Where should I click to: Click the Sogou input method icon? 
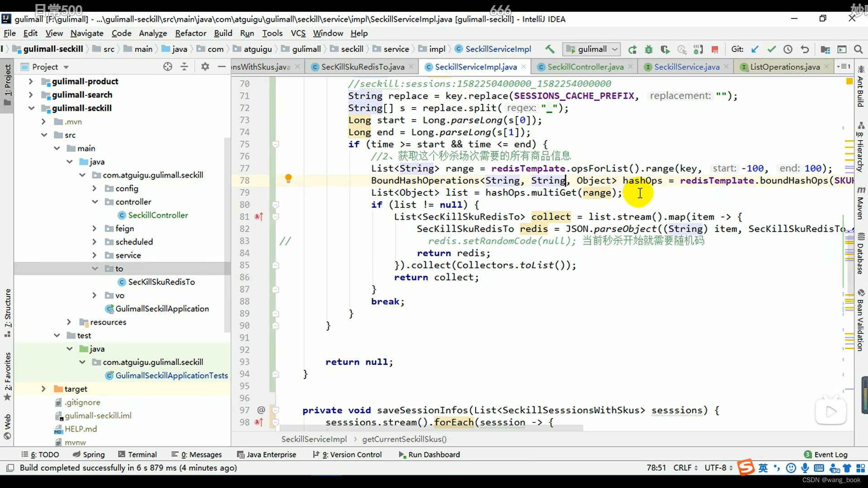746,467
